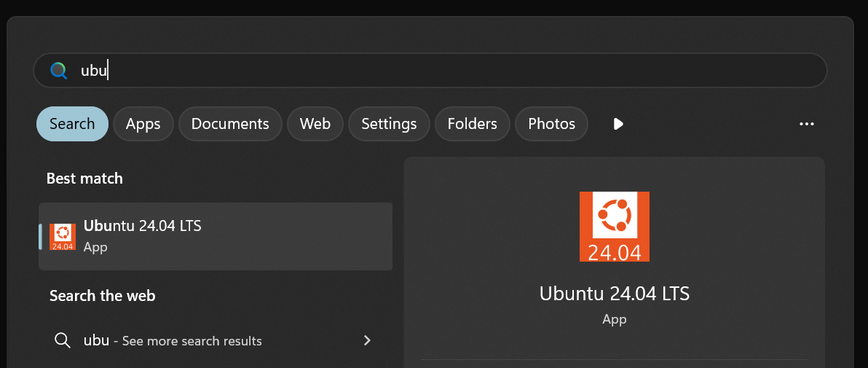Click the large Ubuntu 24.04 icon in the preview pane

coord(614,227)
